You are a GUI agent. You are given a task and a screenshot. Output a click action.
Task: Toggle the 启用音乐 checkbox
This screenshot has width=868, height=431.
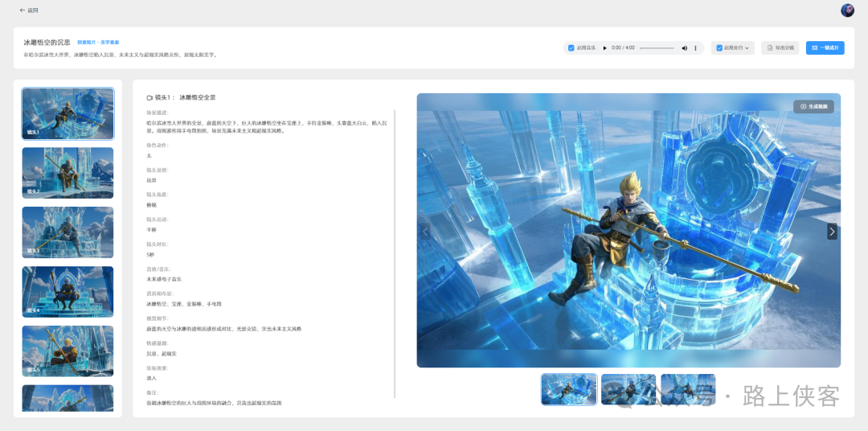(x=571, y=48)
